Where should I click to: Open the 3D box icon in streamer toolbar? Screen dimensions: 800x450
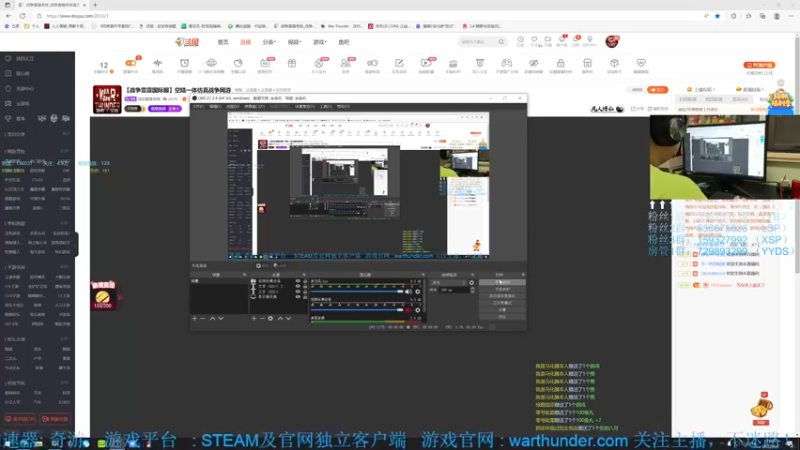point(614,63)
